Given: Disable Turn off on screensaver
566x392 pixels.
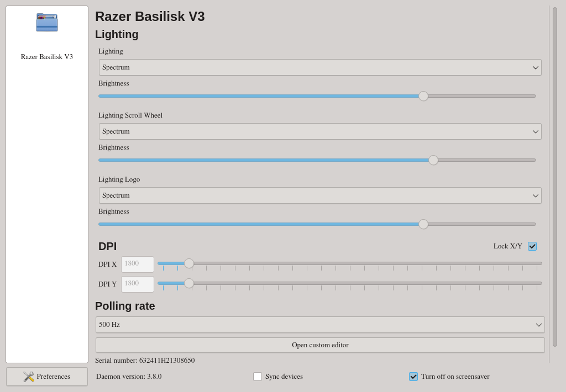Looking at the screenshot, I should point(413,377).
